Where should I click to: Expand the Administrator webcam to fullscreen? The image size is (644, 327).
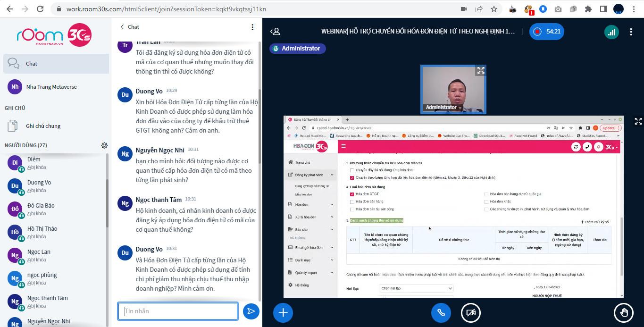(480, 71)
